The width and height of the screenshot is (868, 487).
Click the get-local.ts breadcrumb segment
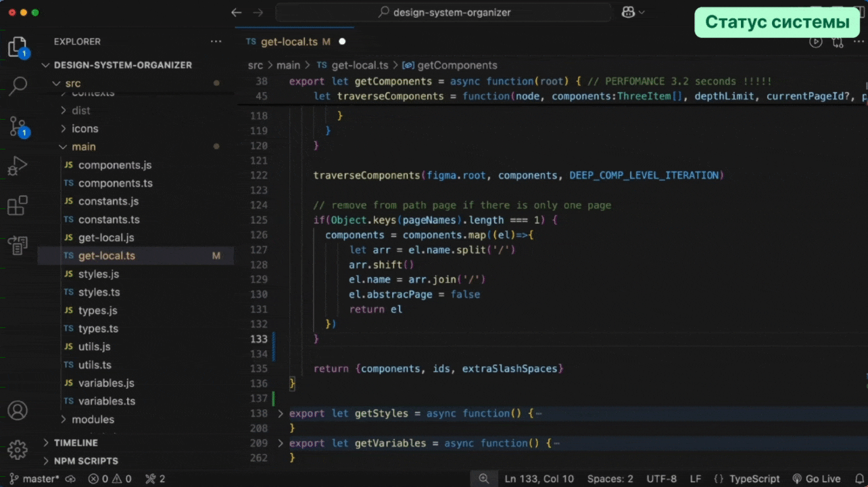tap(352, 65)
